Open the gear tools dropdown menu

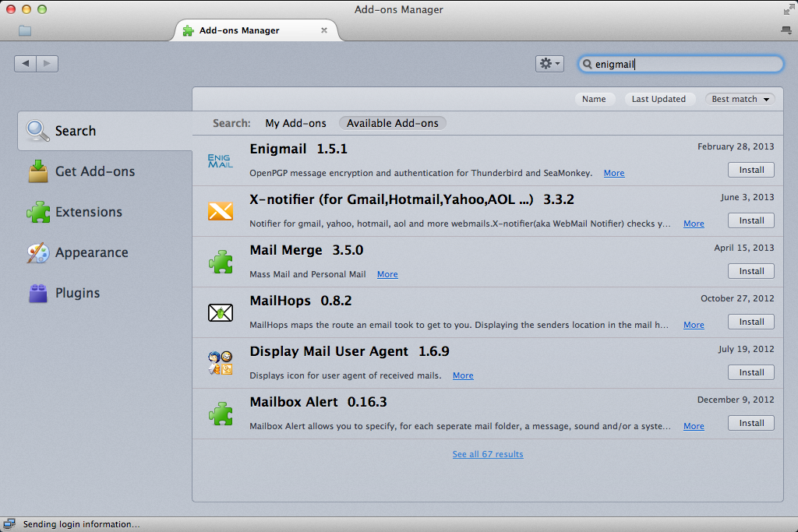coord(549,64)
